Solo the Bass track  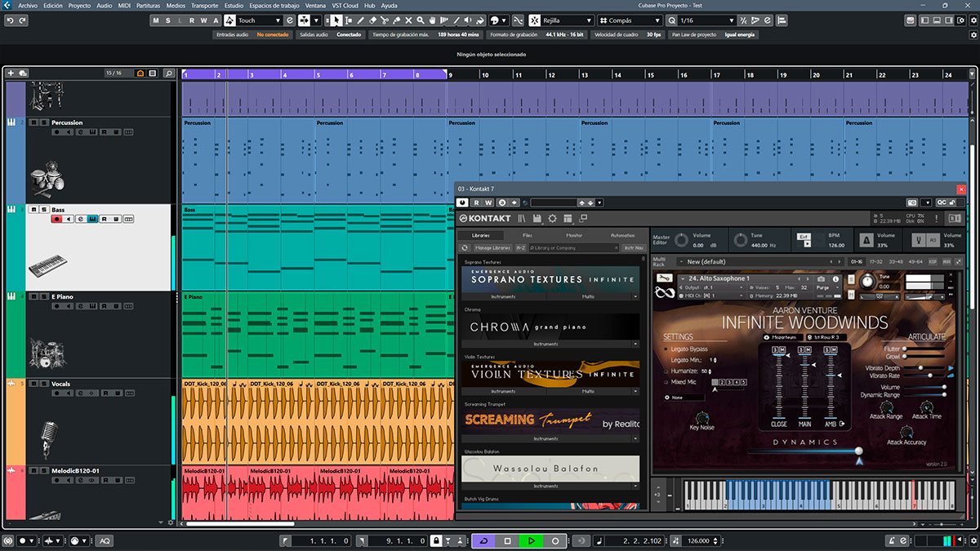pos(43,210)
